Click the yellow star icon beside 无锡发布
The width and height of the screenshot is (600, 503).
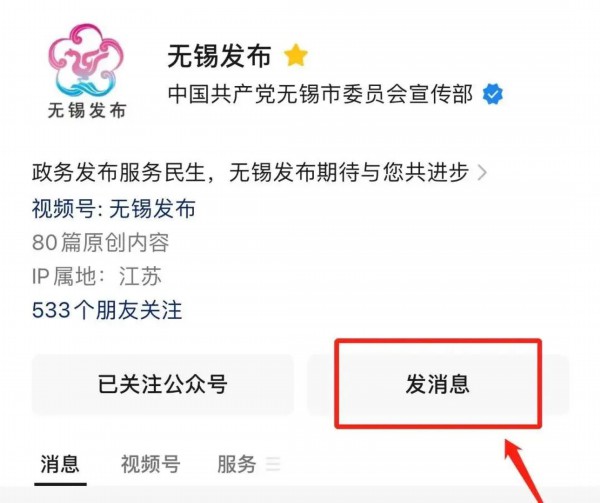(296, 55)
